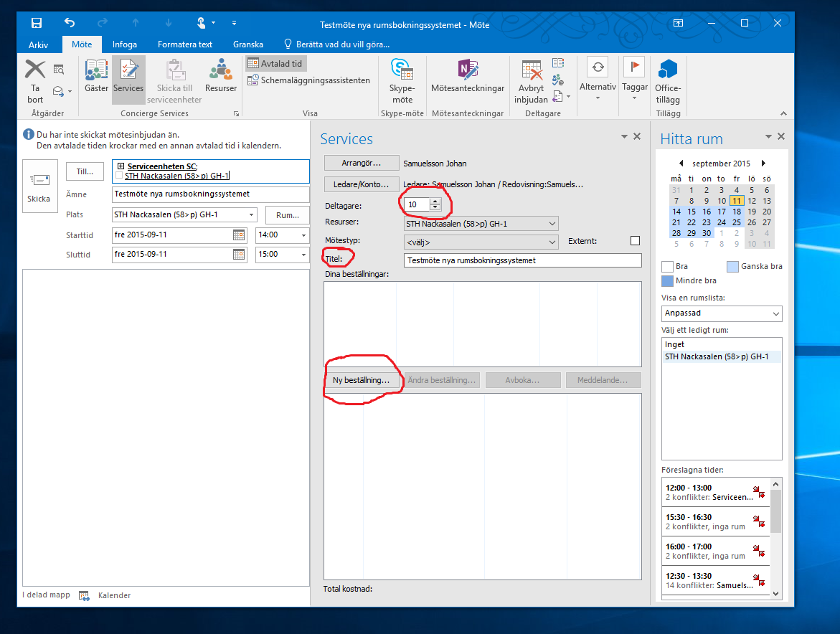Delete the meeting with Ta bort

click(x=35, y=82)
